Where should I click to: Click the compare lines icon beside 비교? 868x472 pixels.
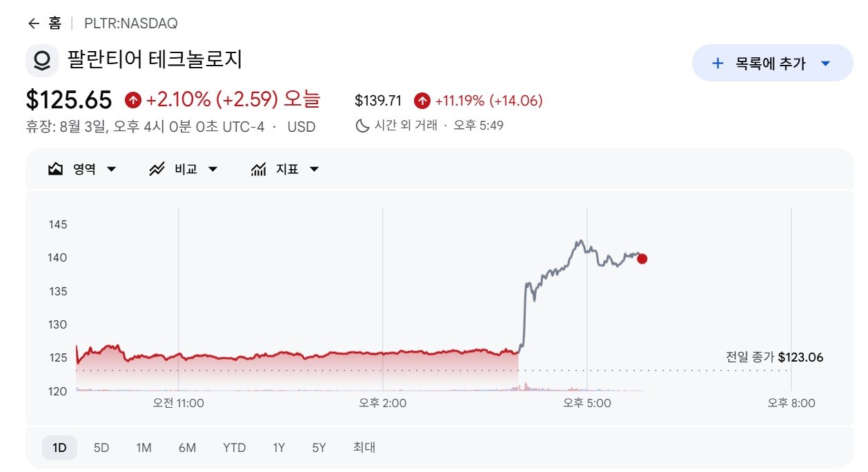click(157, 169)
